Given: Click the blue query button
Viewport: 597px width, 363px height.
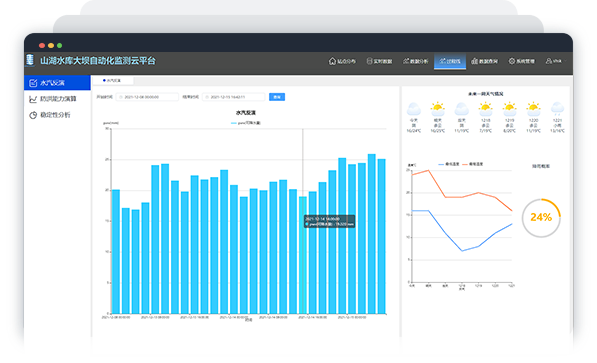Looking at the screenshot, I should click(x=277, y=97).
